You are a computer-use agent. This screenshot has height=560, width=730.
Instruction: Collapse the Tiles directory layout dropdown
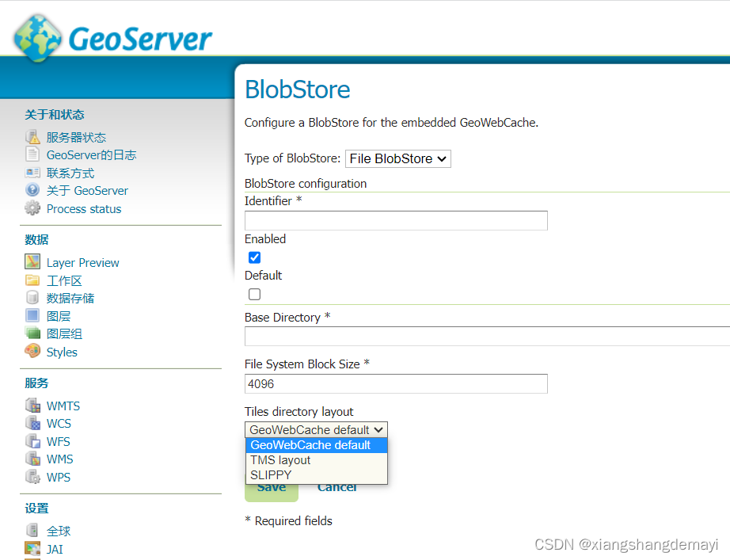click(316, 429)
